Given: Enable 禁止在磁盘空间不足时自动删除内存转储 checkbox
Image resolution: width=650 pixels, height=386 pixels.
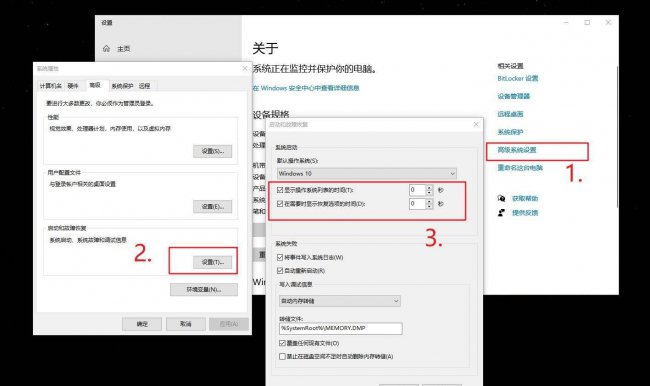Looking at the screenshot, I should [282, 356].
